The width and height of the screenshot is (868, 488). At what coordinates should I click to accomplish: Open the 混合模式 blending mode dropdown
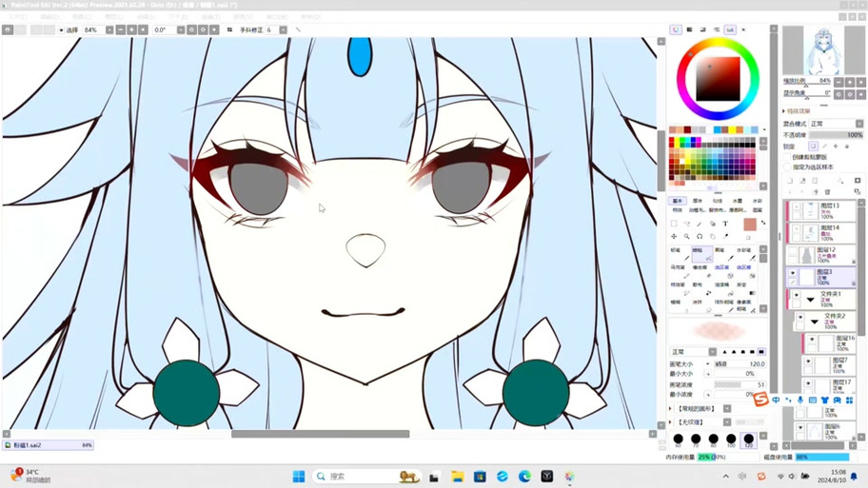(x=836, y=124)
